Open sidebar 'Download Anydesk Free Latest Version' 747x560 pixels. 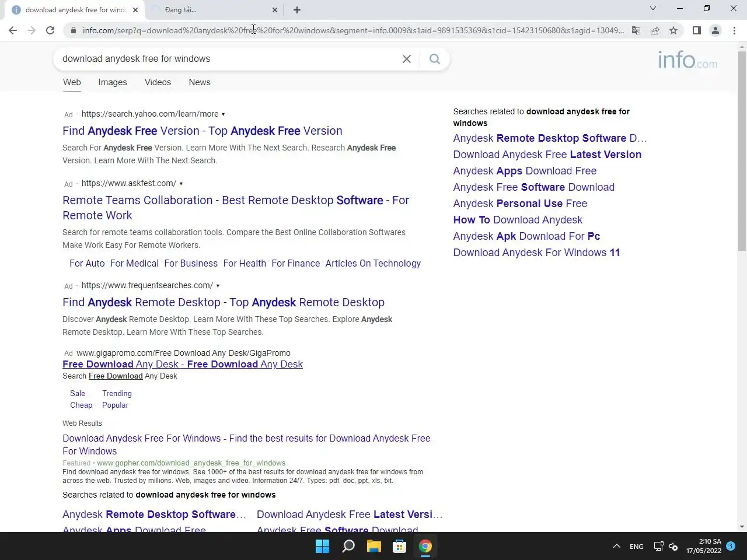click(x=547, y=155)
